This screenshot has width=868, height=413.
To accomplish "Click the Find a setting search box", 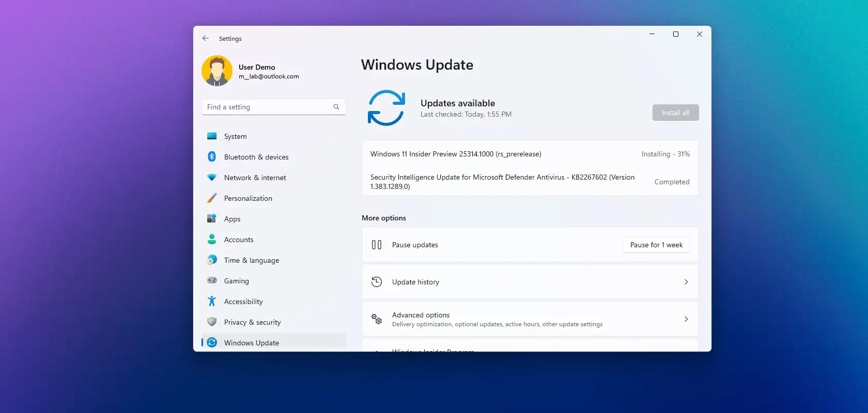I will [x=273, y=107].
